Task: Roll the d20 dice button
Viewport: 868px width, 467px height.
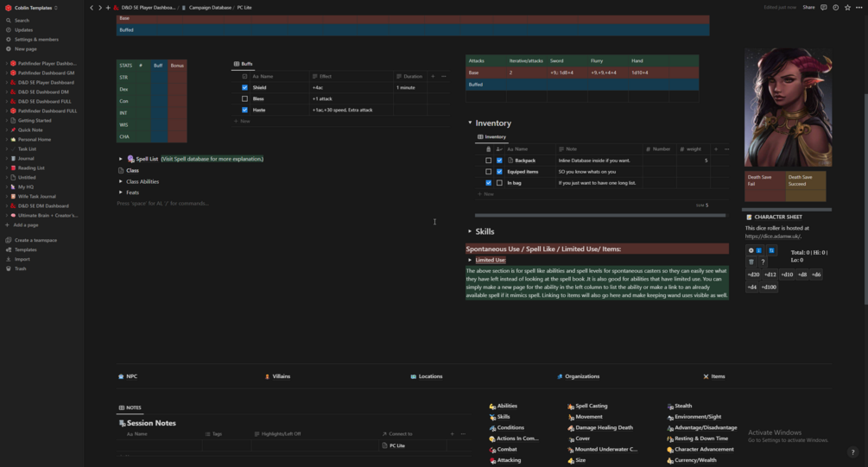Action: point(753,275)
